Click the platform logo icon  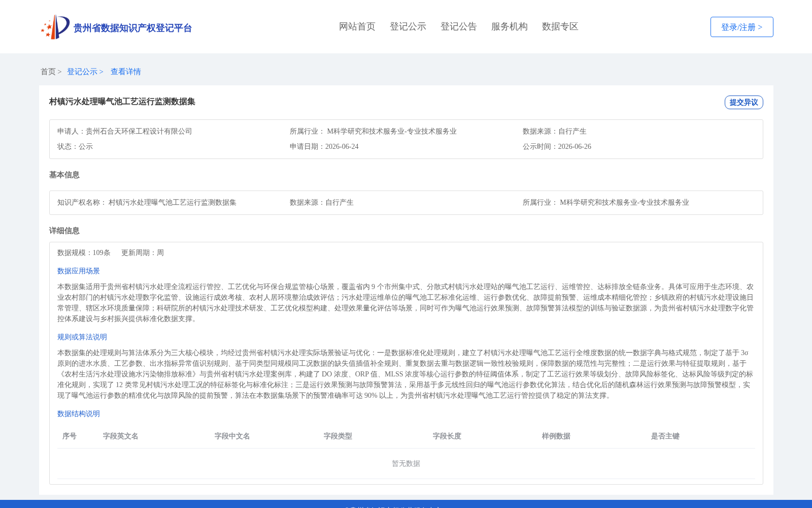click(x=55, y=27)
